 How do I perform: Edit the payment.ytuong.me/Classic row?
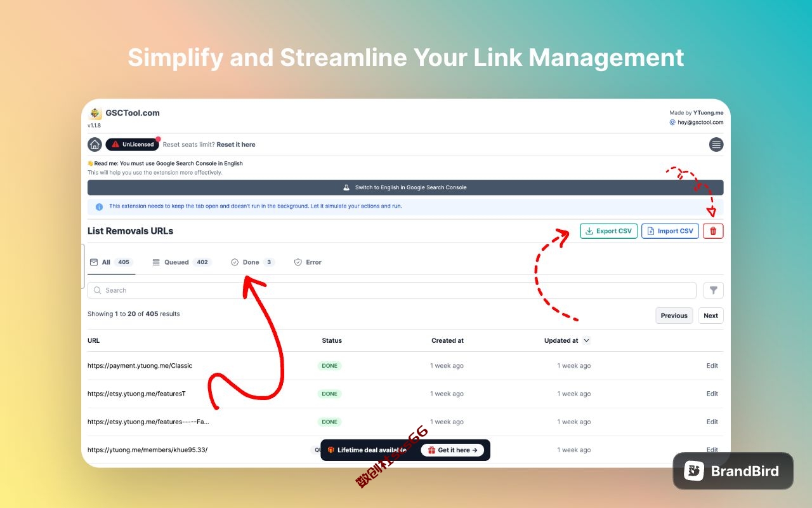coord(712,366)
